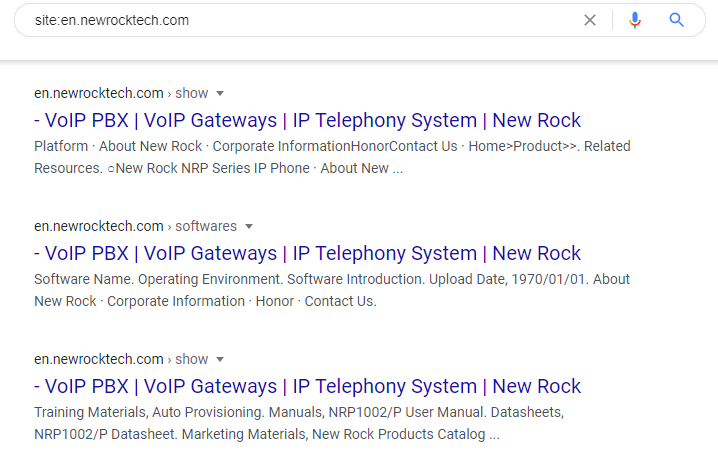Open the result title above the Platform snippet
This screenshot has height=457, width=718.
pos(307,120)
